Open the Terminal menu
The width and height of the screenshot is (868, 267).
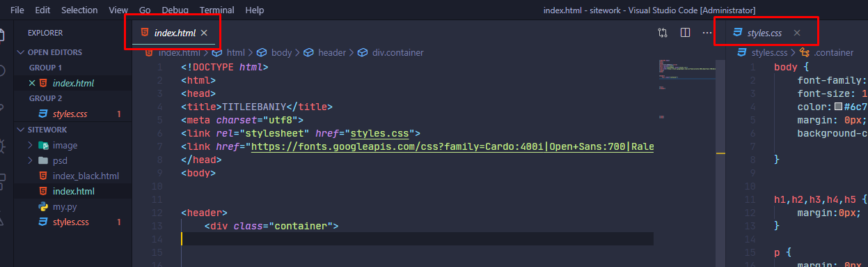(x=216, y=10)
